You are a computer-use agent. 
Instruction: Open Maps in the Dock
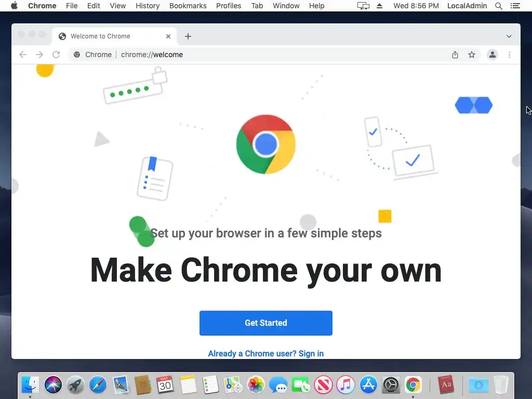point(233,385)
